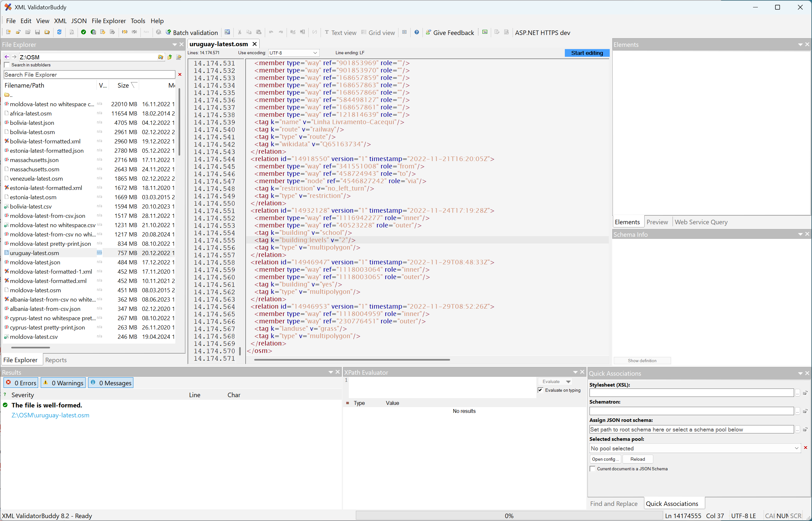812x521 pixels.
Task: Click the Show definition button
Action: point(642,361)
